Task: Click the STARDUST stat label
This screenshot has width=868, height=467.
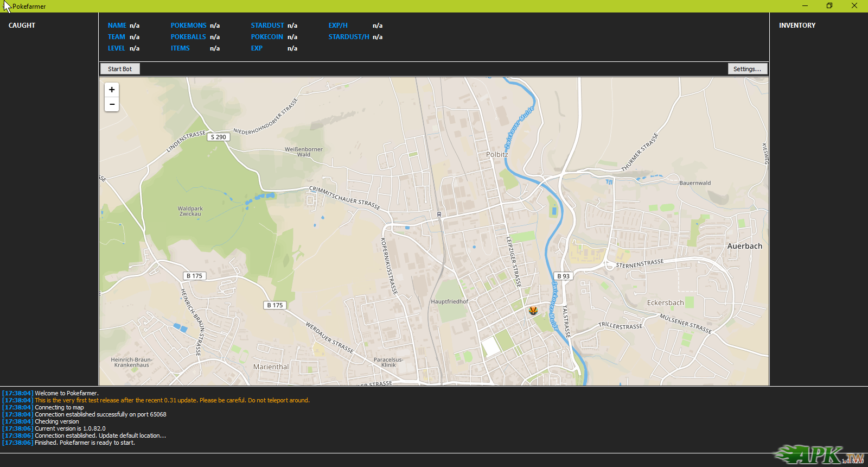Action: (267, 26)
